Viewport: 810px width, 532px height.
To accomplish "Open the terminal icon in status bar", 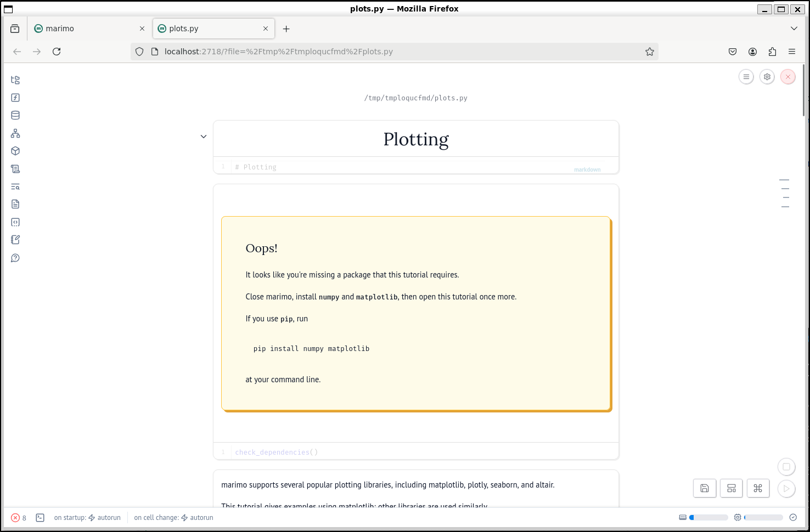I will (x=40, y=518).
